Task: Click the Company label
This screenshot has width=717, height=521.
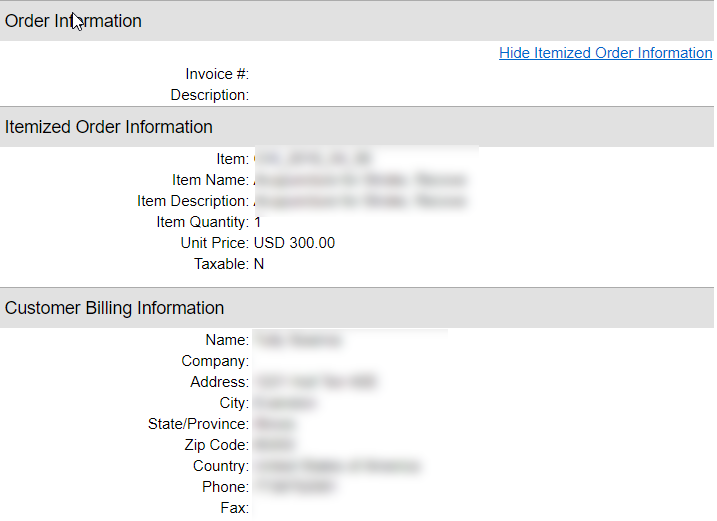Action: 215,361
